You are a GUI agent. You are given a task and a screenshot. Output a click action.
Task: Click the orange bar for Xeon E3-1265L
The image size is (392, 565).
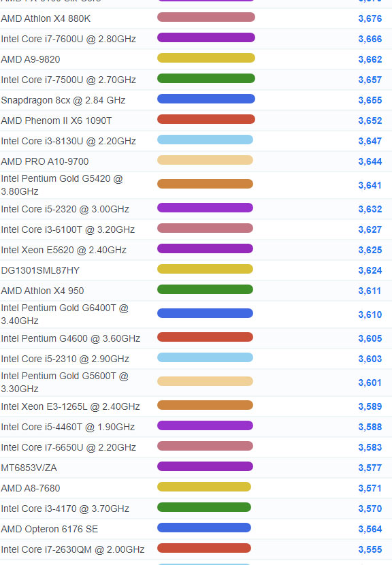(x=205, y=405)
